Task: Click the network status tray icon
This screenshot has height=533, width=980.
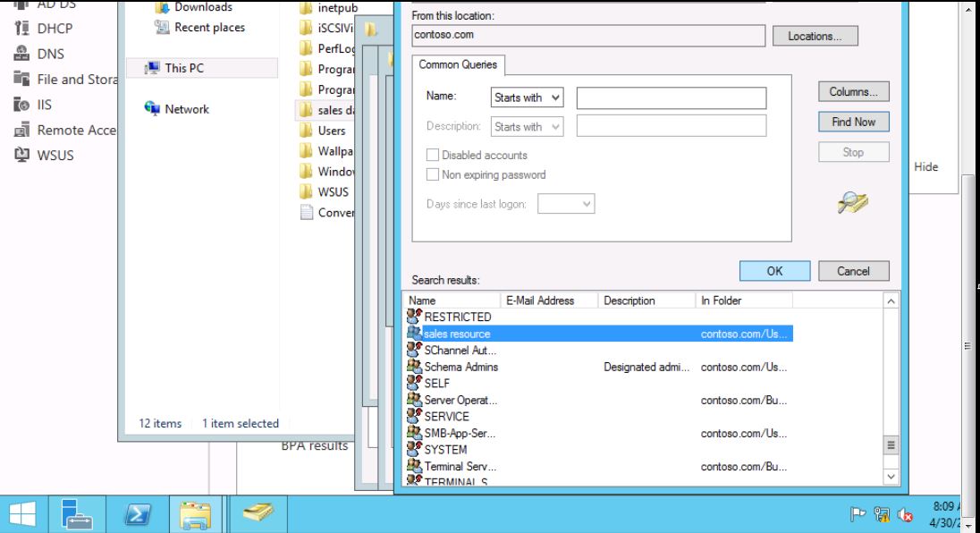Action: [x=882, y=515]
